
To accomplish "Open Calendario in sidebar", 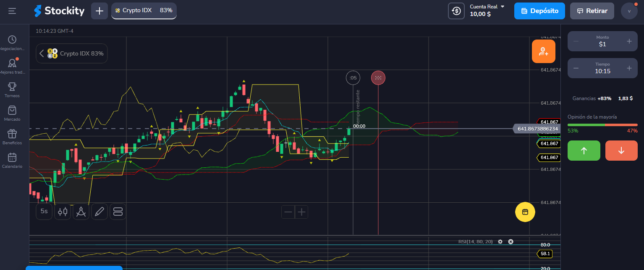I will click(x=12, y=160).
